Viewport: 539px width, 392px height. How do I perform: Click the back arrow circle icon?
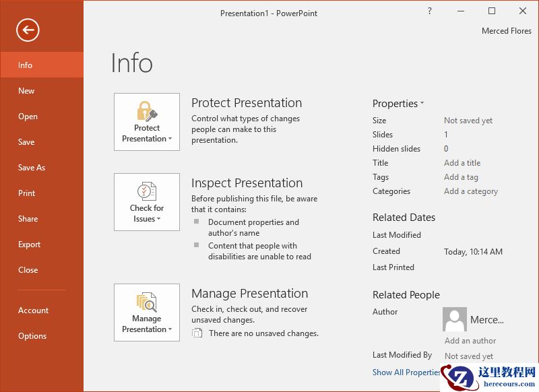pos(28,30)
